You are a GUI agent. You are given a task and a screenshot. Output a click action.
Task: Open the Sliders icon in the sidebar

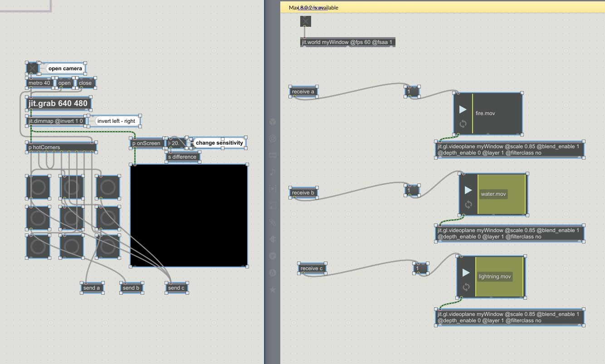tap(273, 155)
